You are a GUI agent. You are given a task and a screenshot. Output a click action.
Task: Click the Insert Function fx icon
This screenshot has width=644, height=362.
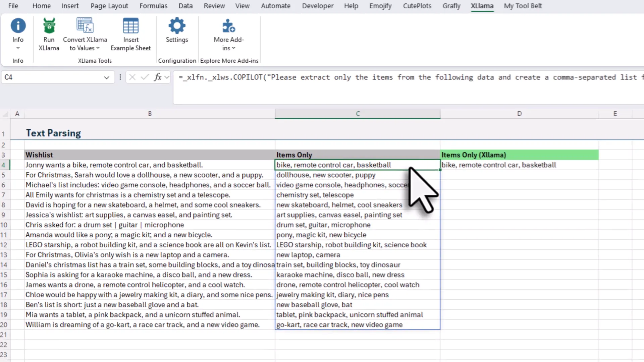157,77
